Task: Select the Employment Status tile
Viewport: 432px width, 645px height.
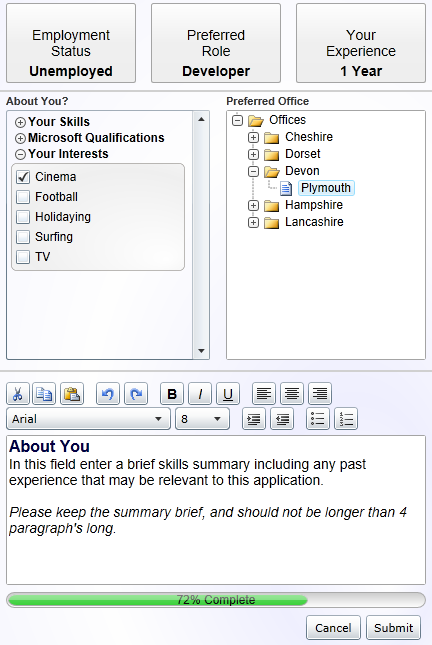Action: tap(71, 43)
